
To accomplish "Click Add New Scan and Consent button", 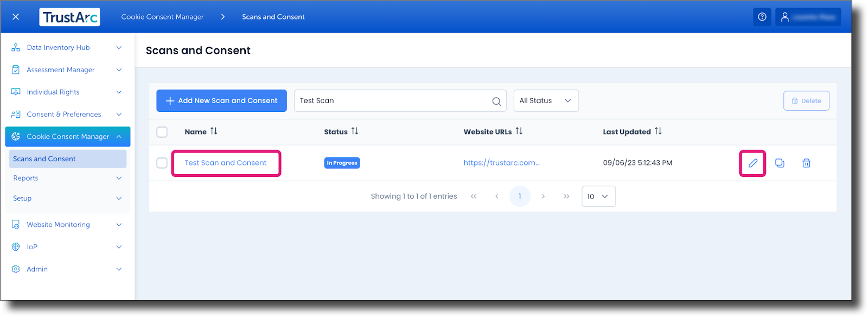I will pyautogui.click(x=221, y=101).
